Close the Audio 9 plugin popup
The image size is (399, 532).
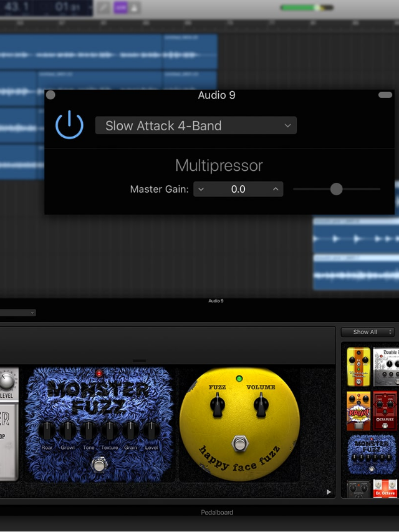(50, 95)
